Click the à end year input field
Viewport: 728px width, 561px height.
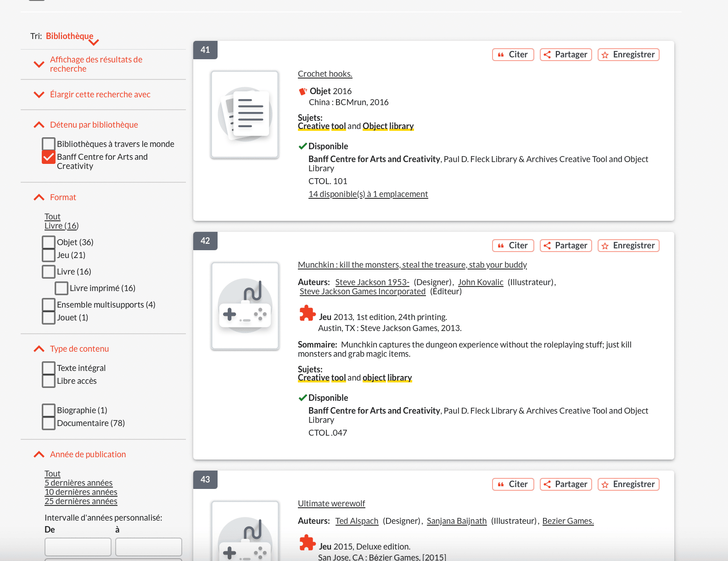pyautogui.click(x=149, y=547)
